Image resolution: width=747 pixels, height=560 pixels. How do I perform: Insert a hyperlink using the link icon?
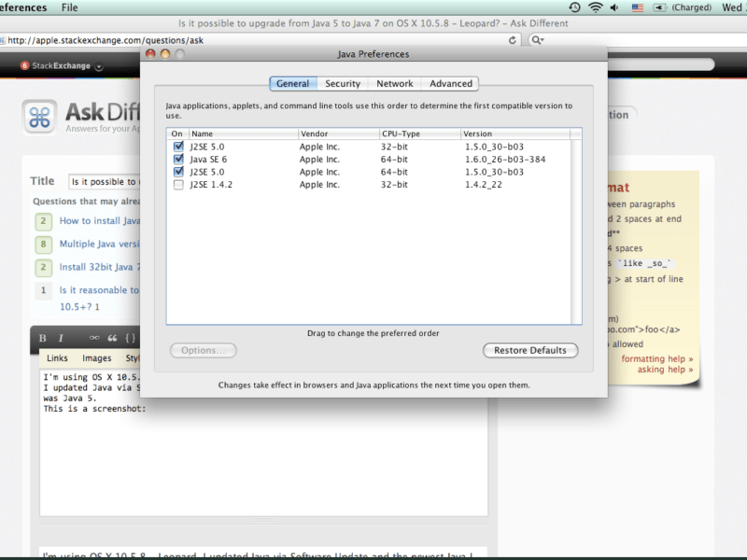coord(93,338)
